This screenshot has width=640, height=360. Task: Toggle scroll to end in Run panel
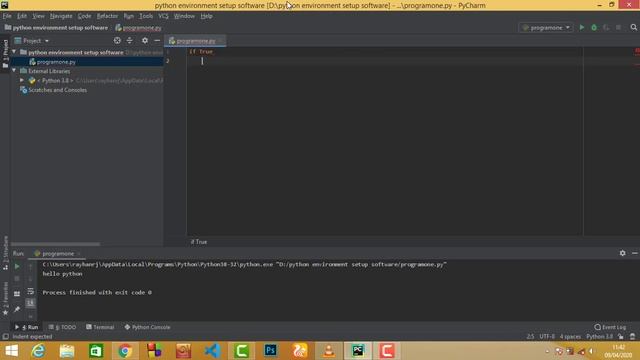click(x=30, y=303)
